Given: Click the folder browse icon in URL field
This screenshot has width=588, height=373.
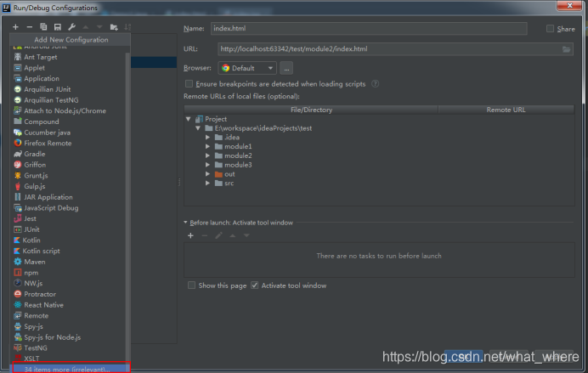Looking at the screenshot, I should [x=566, y=49].
